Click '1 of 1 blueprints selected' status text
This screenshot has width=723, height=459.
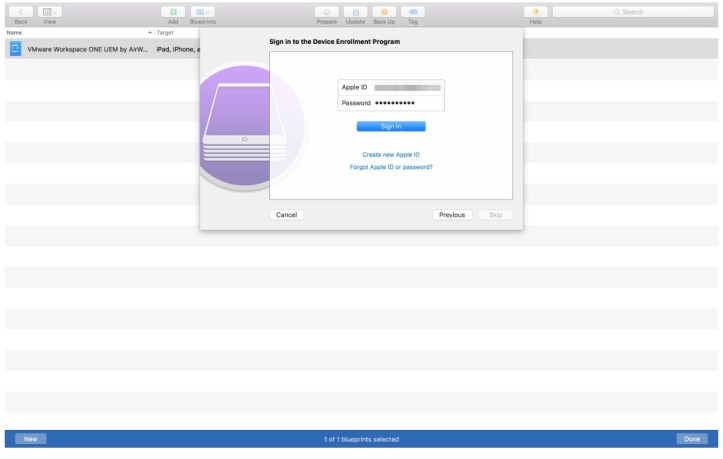pyautogui.click(x=362, y=439)
